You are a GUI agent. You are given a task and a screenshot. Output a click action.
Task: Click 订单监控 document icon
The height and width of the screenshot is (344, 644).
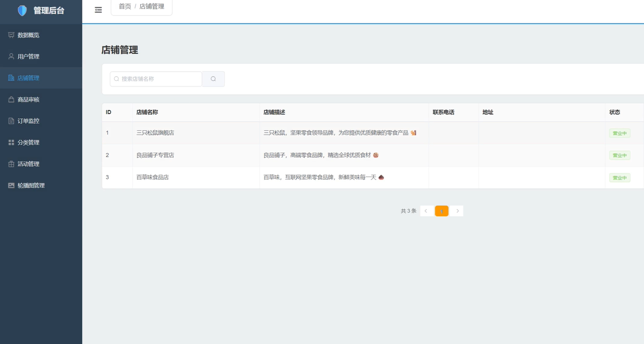coord(11,121)
